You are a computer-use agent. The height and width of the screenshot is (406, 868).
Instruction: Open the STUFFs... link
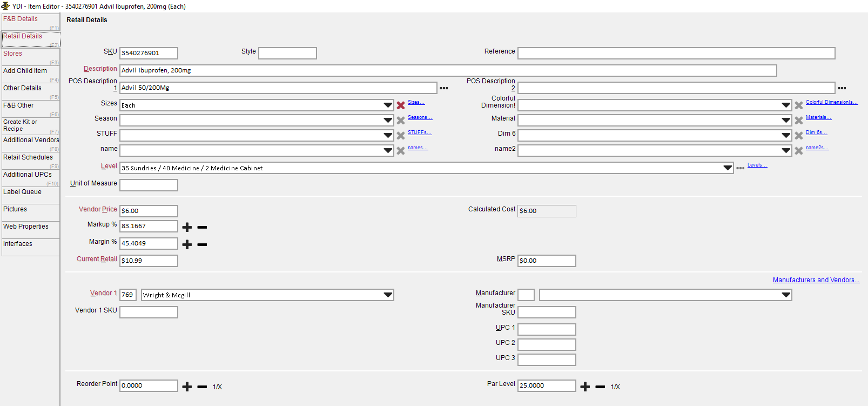click(x=420, y=132)
